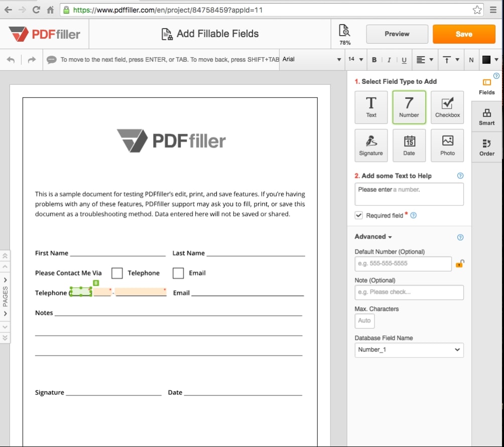Click the help text box
The width and height of the screenshot is (504, 447).
coord(409,194)
